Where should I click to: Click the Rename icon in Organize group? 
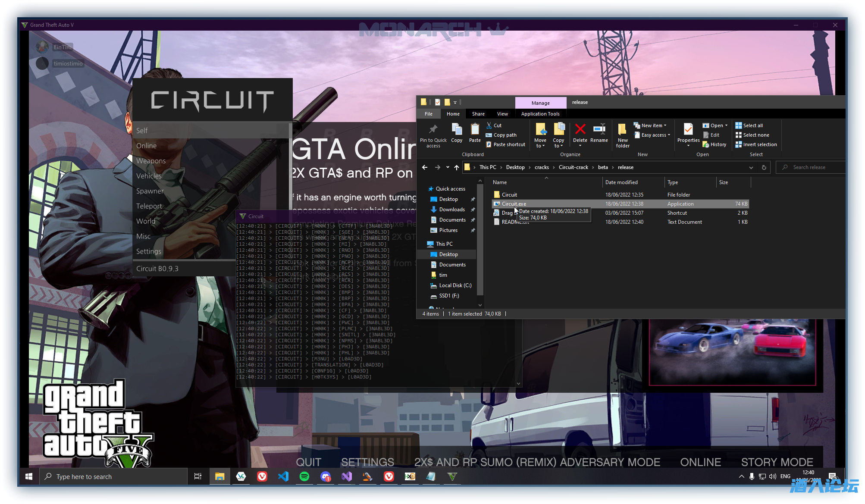tap(599, 133)
